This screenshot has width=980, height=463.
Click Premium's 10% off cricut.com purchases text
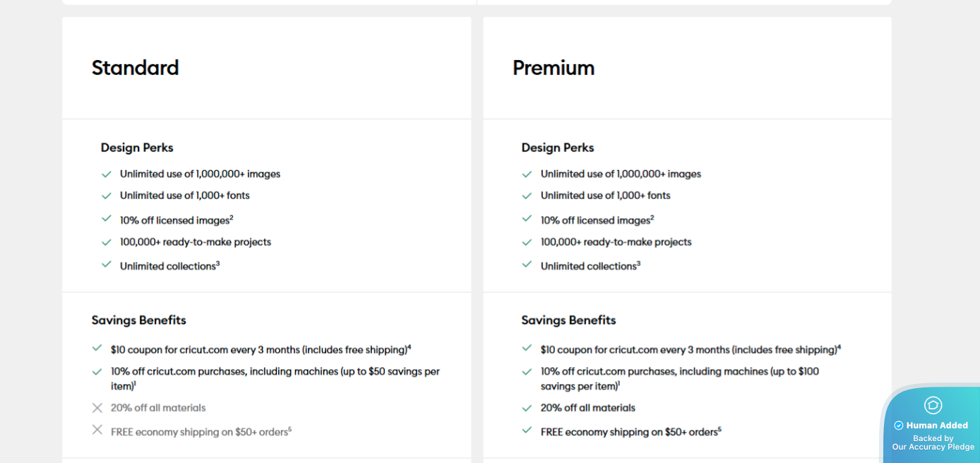[x=680, y=371]
